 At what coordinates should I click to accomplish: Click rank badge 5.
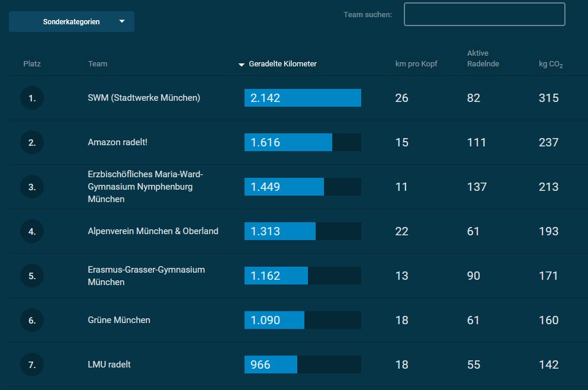click(x=32, y=276)
